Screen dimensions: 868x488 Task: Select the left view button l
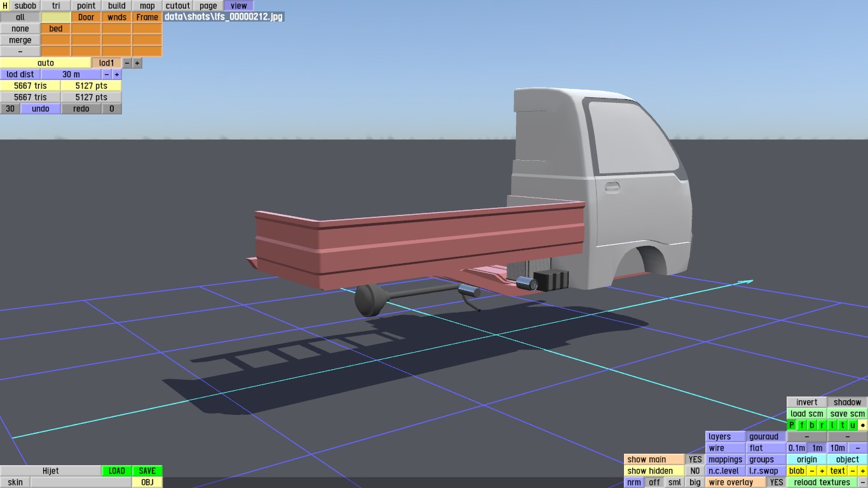(x=832, y=425)
